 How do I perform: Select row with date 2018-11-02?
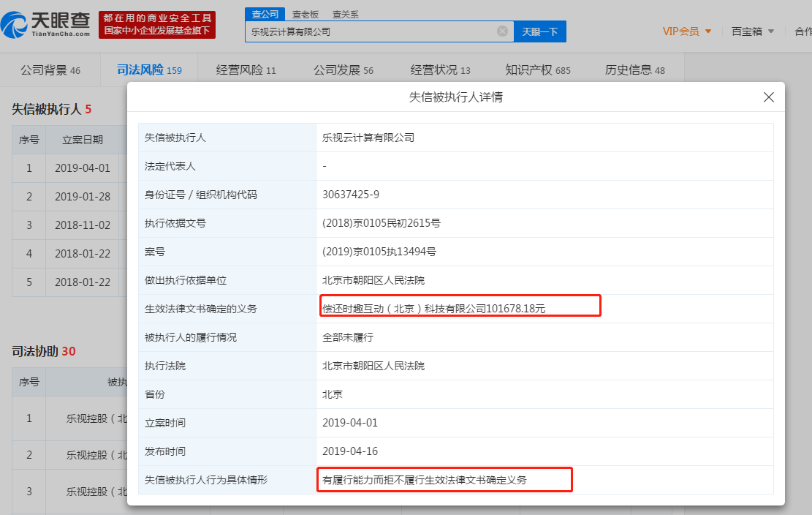[x=70, y=225]
